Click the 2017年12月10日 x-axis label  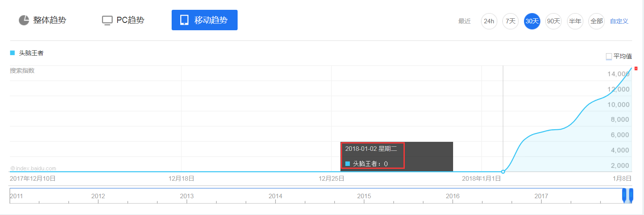(33, 179)
